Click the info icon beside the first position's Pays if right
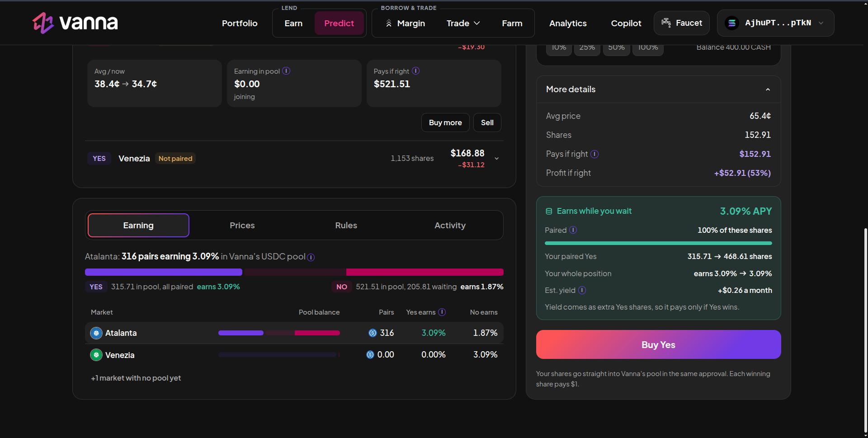 click(416, 71)
